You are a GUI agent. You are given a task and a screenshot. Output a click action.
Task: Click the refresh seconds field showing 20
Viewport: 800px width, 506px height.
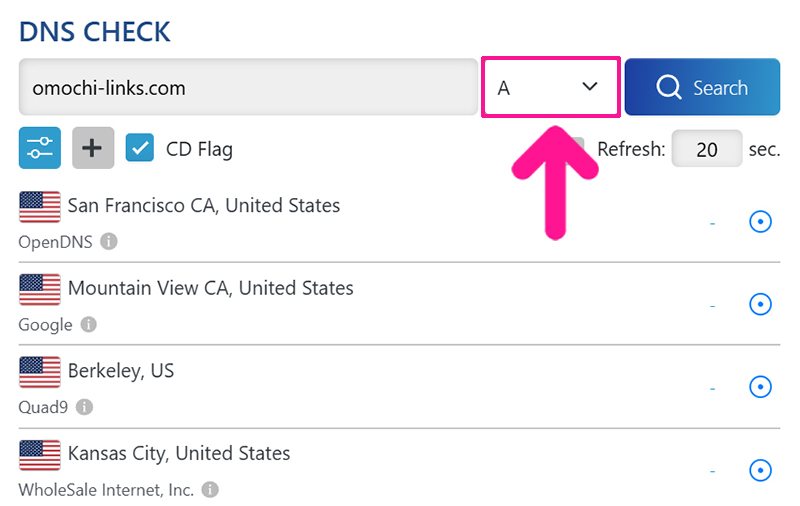coord(706,149)
